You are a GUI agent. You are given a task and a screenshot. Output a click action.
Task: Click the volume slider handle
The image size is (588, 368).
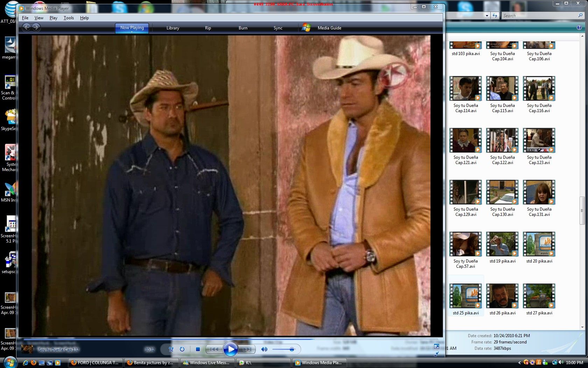click(x=292, y=349)
